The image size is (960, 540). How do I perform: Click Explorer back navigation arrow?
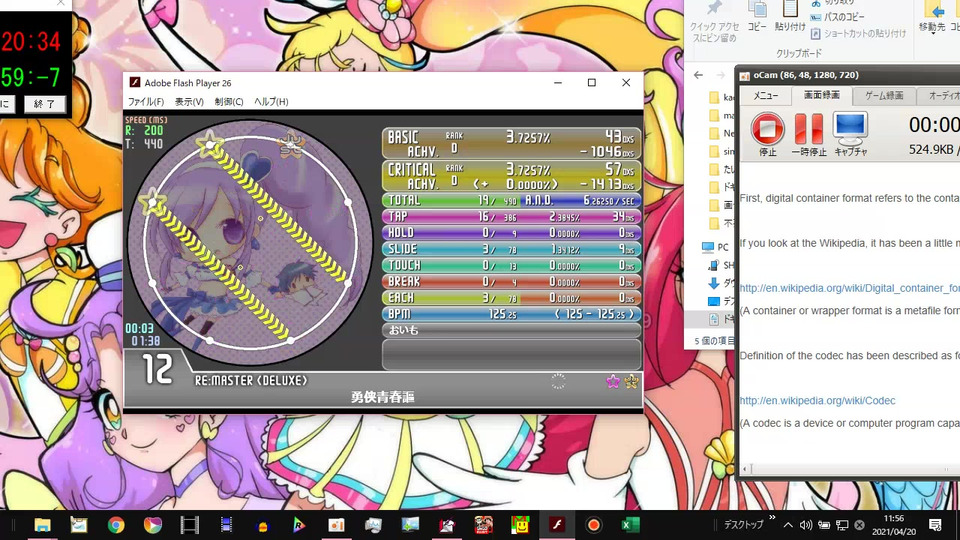coord(699,75)
